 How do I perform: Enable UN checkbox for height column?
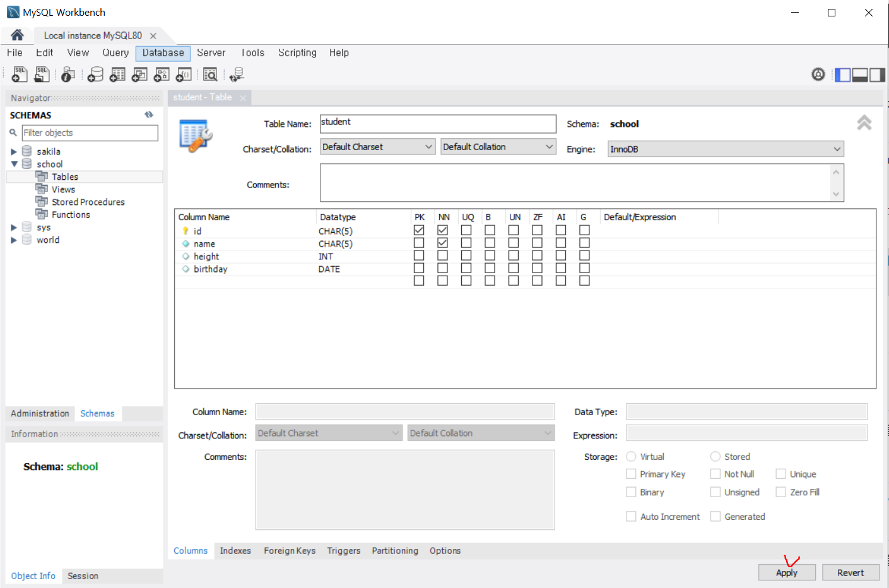coord(514,256)
